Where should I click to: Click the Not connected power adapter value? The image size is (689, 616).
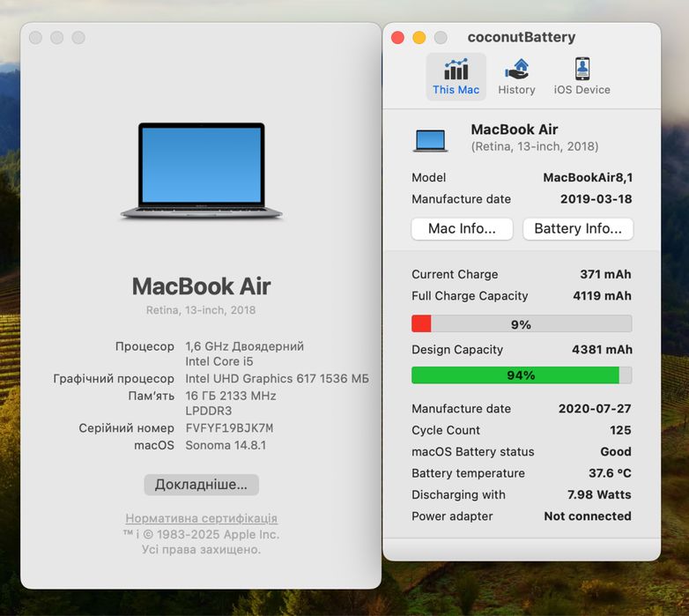pos(588,516)
